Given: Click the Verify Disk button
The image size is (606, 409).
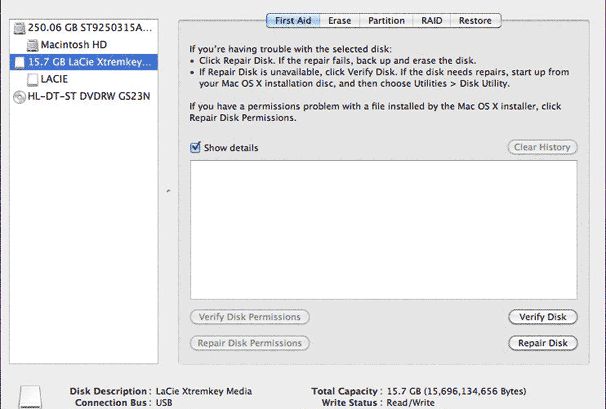Looking at the screenshot, I should [x=543, y=317].
